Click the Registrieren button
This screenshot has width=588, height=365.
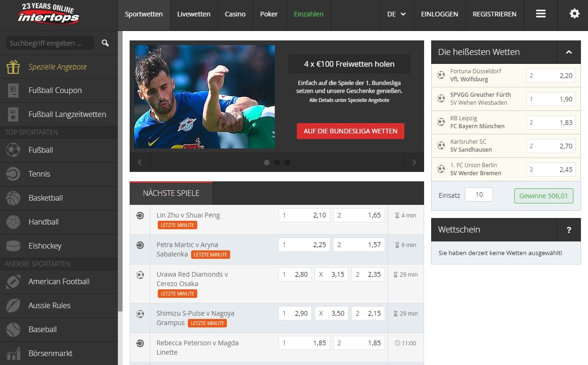pyautogui.click(x=495, y=14)
